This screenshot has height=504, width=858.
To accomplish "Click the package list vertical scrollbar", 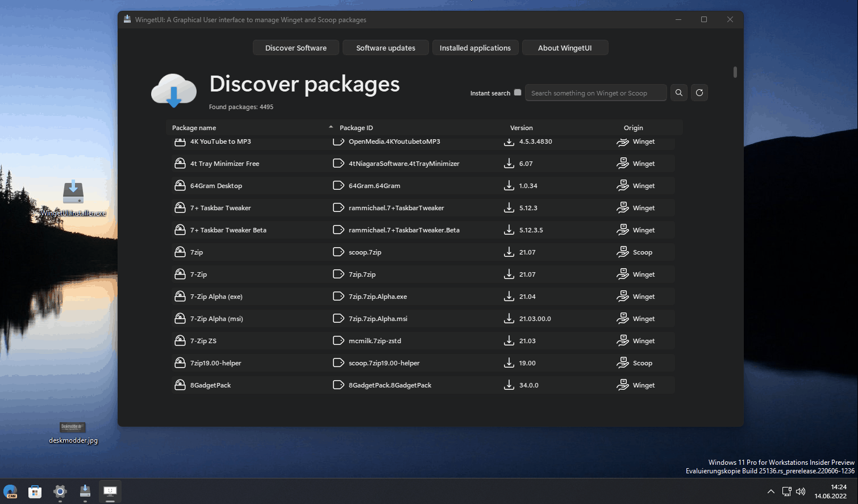I will pos(735,72).
